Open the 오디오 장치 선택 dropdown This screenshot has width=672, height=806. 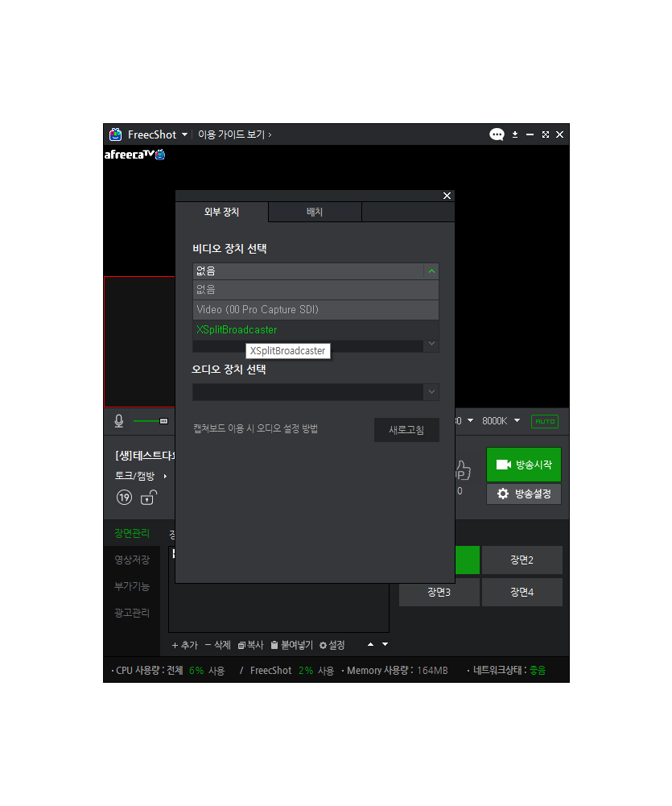pos(315,391)
